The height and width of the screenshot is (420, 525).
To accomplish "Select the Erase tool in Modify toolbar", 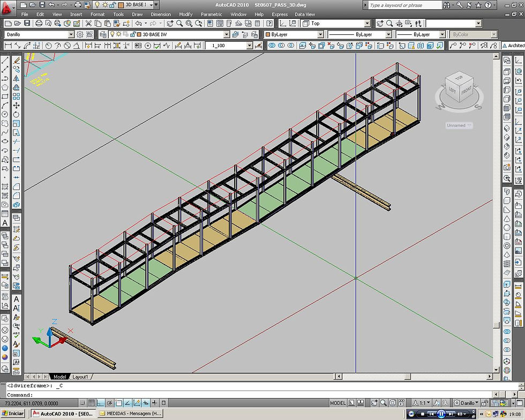I will [16, 61].
